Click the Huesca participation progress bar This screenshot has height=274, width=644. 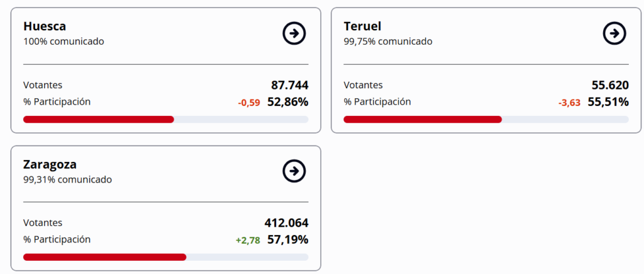coord(165,119)
